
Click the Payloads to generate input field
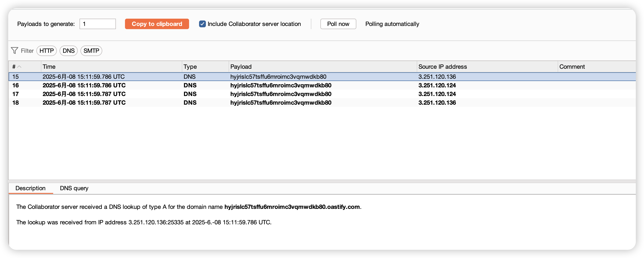point(97,24)
